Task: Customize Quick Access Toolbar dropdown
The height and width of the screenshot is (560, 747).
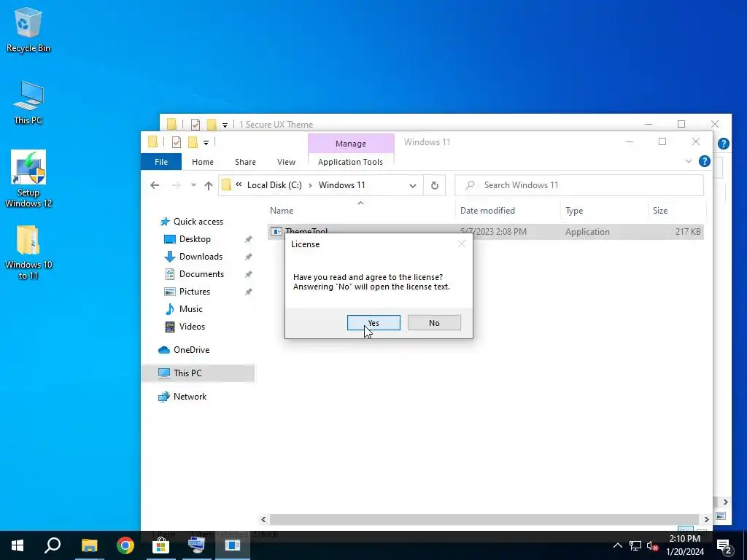Action: tap(206, 142)
